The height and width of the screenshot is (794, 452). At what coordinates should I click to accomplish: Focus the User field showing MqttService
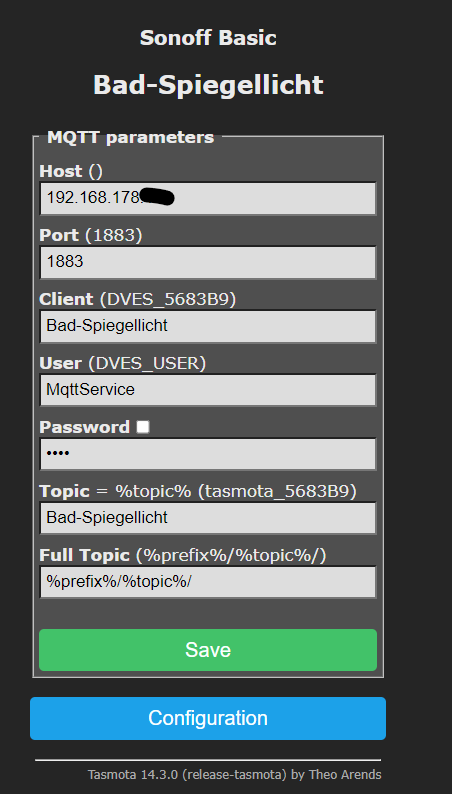coord(208,390)
